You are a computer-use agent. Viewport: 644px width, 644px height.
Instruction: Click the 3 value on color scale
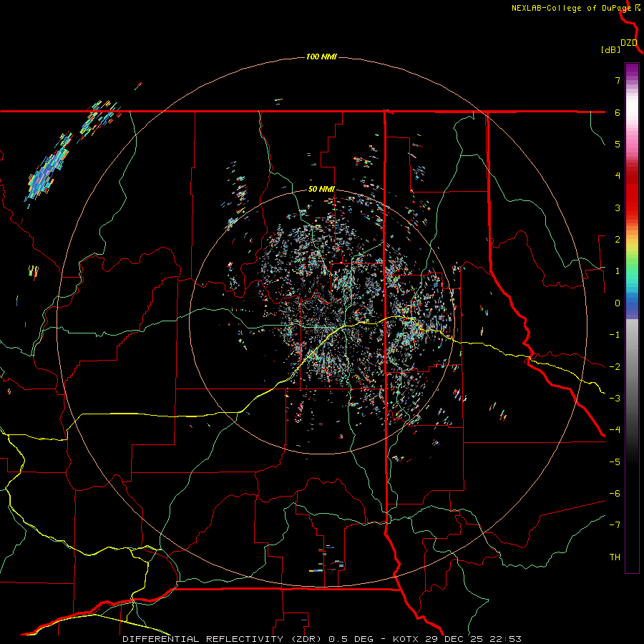tap(618, 208)
